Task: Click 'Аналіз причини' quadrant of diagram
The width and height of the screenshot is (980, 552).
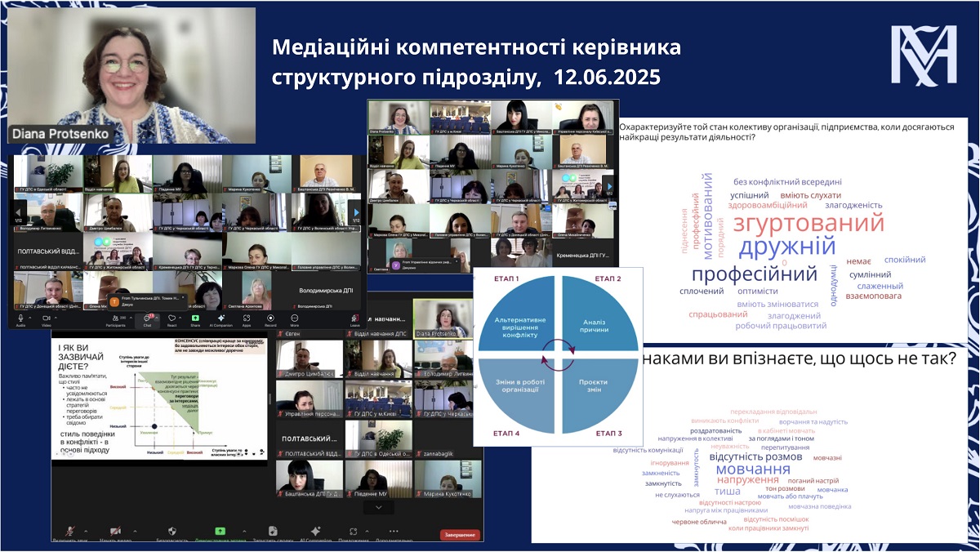Action: click(x=596, y=323)
